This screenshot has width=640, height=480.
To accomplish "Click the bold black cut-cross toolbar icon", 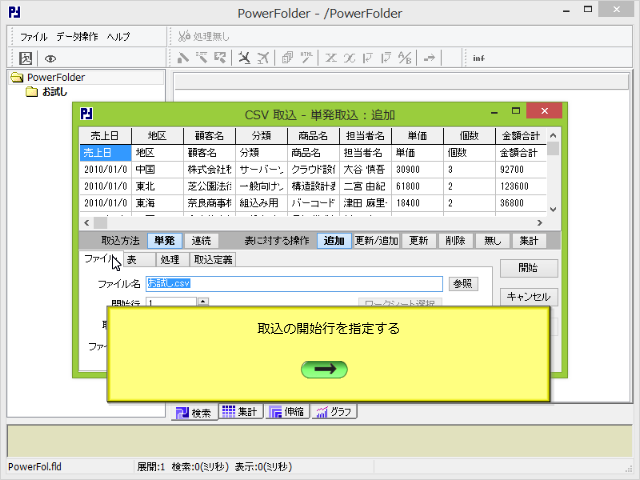I will 244,58.
